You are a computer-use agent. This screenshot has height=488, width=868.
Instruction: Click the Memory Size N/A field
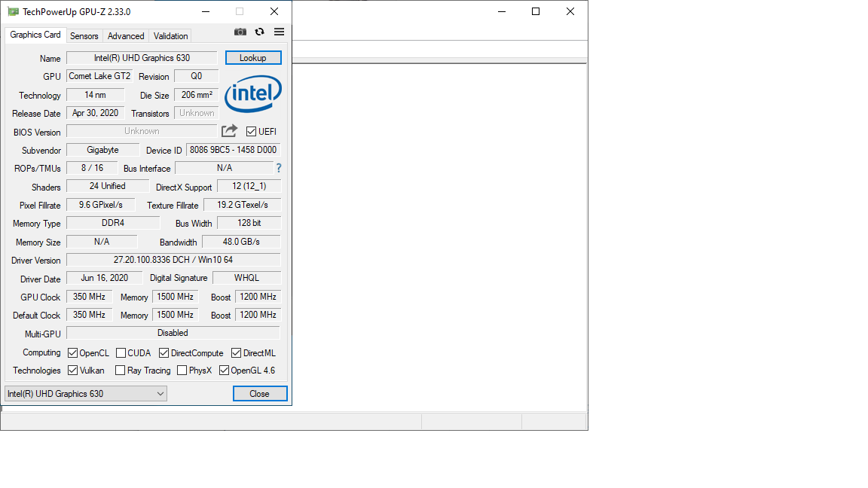(102, 242)
